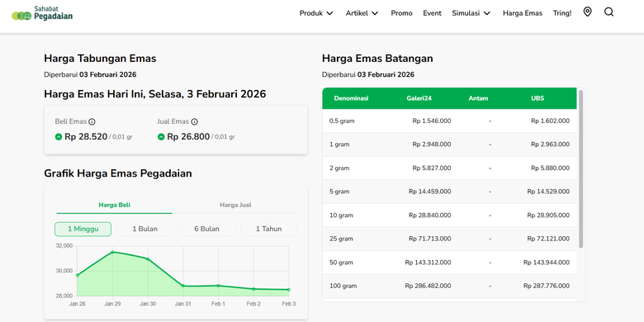Go to Harga Emas in navigation
Image resolution: width=644 pixels, height=322 pixels.
pyautogui.click(x=523, y=13)
